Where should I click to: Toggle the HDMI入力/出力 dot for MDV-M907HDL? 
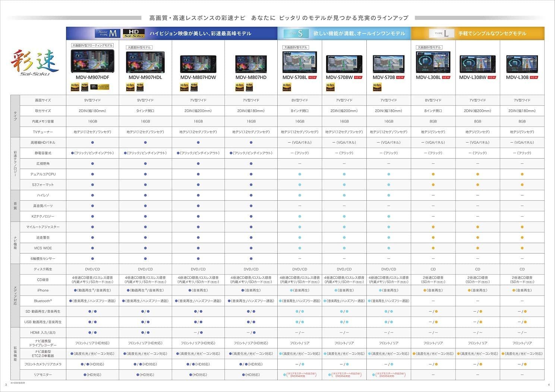[145, 332]
